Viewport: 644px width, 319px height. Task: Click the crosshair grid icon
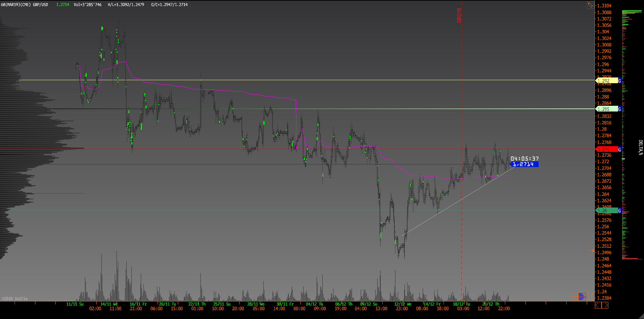574,296
